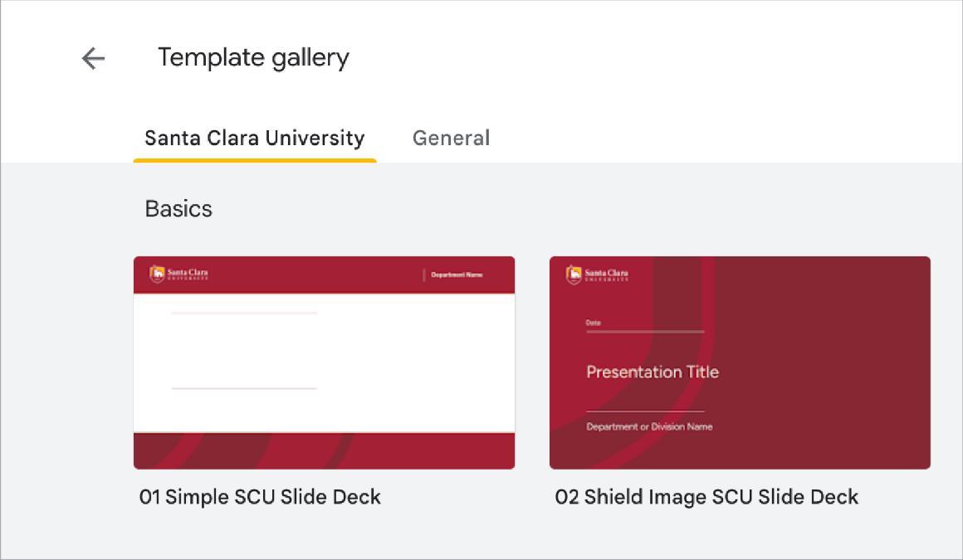
Task: Switch to the General templates tab
Action: point(451,138)
